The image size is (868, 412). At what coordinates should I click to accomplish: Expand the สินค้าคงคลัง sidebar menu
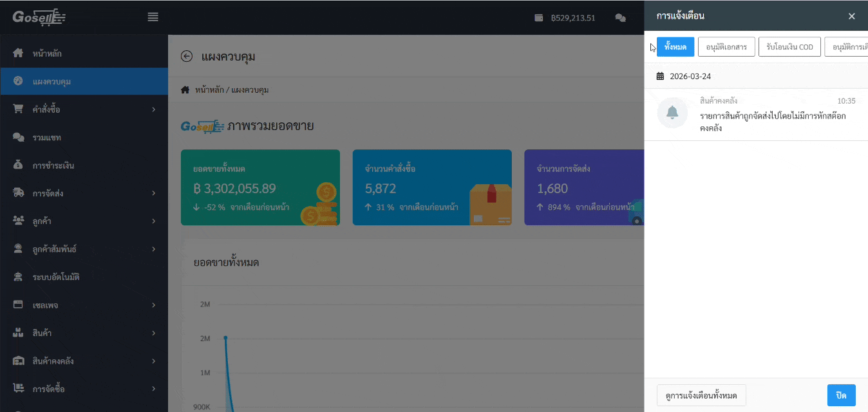click(84, 360)
